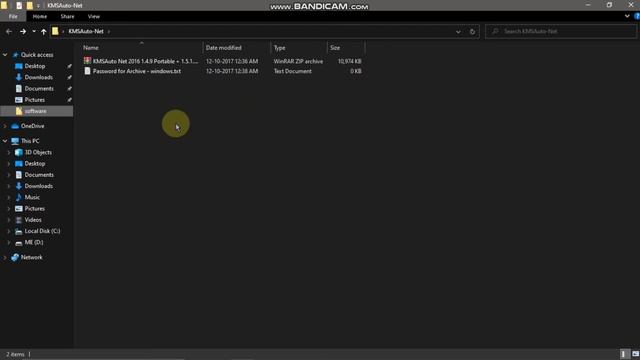Switch to the Share ribbon tab

(x=67, y=16)
